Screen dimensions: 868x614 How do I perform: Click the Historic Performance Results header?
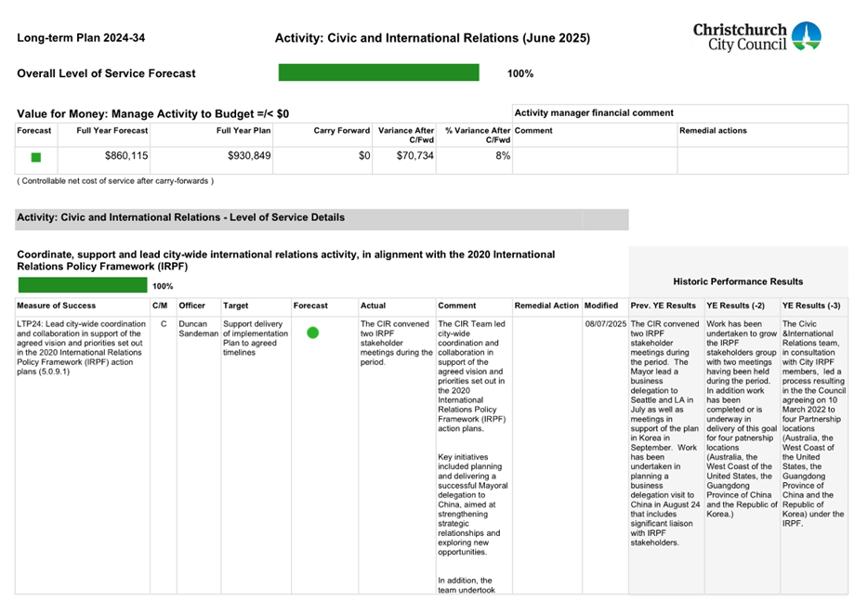[x=739, y=281]
